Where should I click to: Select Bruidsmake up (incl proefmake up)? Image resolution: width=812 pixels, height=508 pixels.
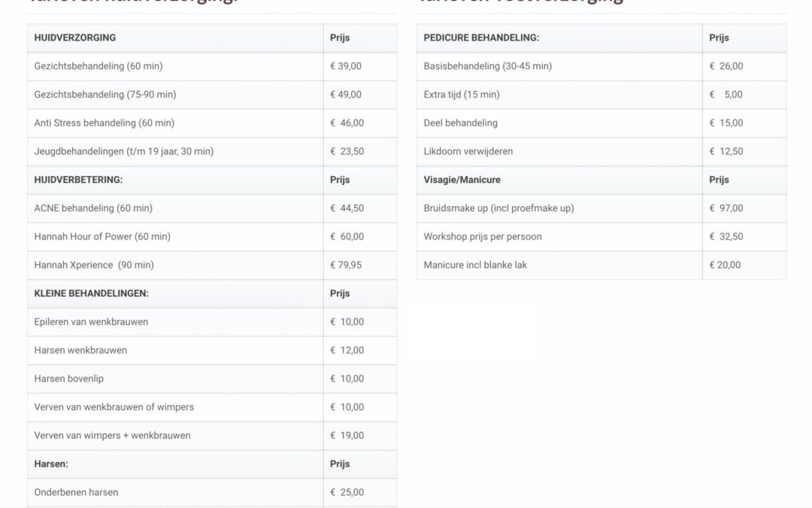498,208
